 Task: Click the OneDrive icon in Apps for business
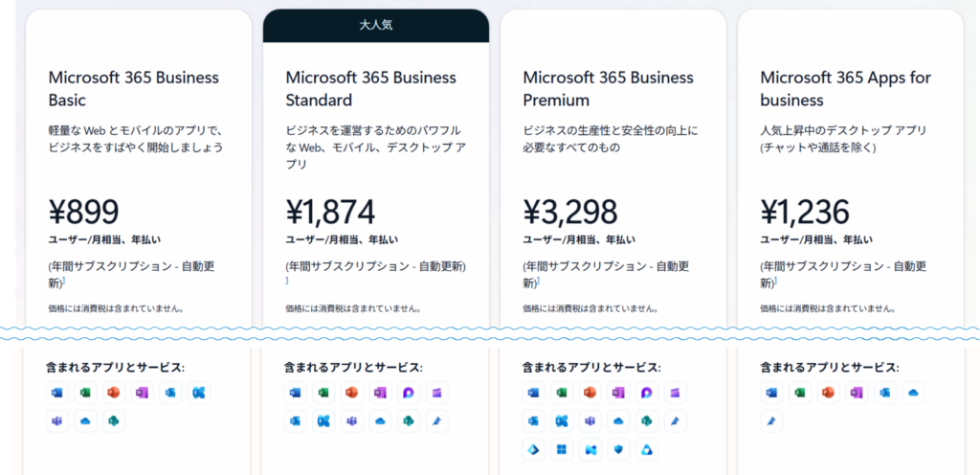pos(912,393)
